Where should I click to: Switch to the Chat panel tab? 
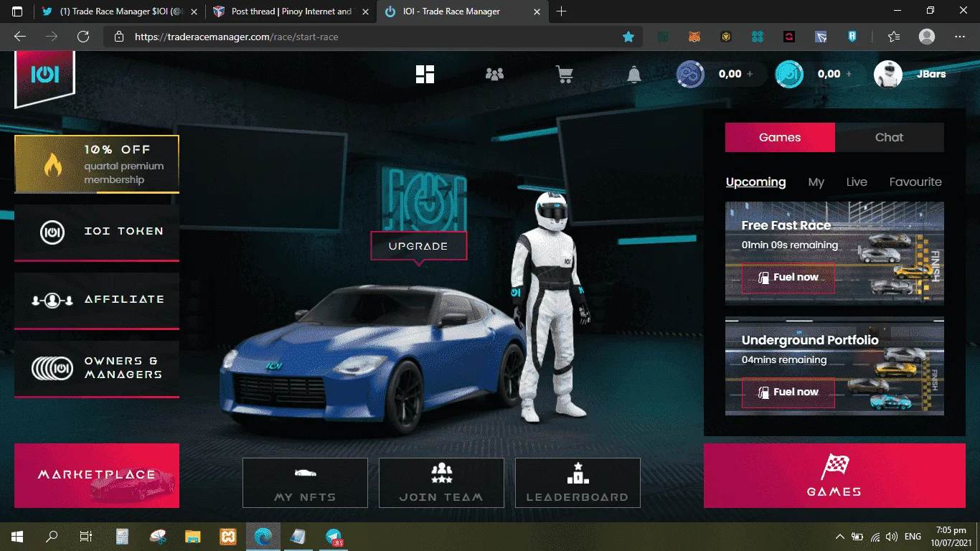pyautogui.click(x=890, y=138)
